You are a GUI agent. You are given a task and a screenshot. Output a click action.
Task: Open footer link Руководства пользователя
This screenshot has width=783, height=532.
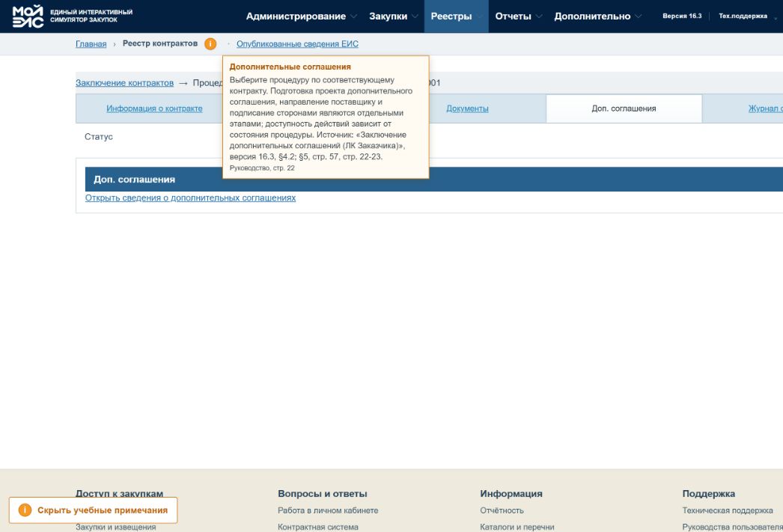point(732,527)
